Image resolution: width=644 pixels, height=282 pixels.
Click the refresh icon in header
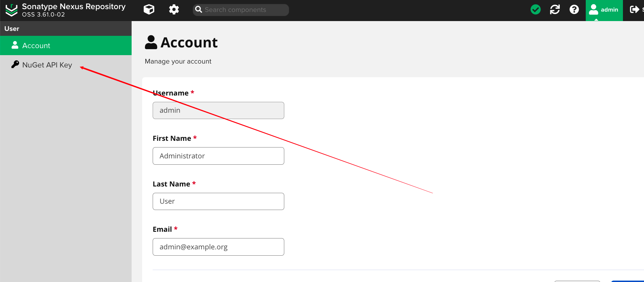(x=555, y=9)
